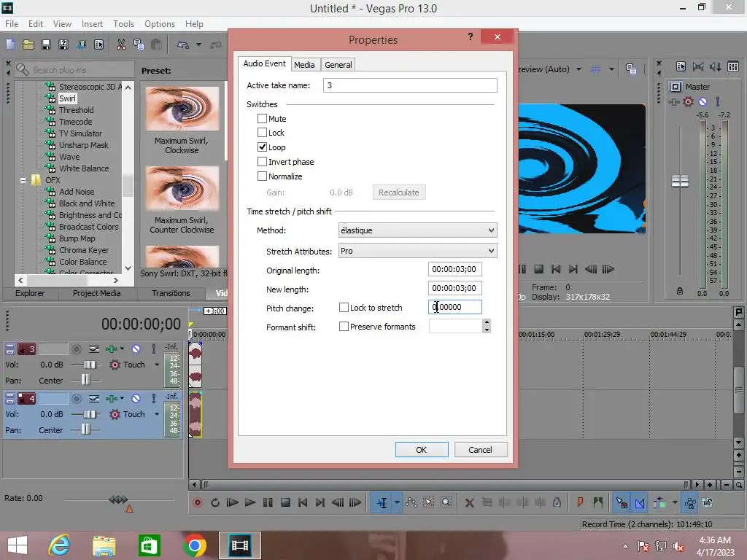
Task: Click the Cut scissors icon in toolbar
Action: pyautogui.click(x=121, y=44)
